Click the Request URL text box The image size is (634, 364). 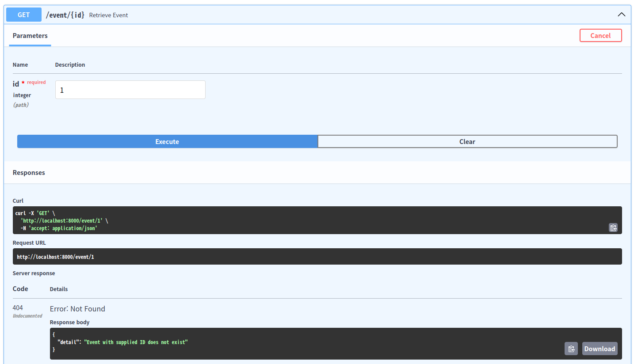[x=317, y=256]
